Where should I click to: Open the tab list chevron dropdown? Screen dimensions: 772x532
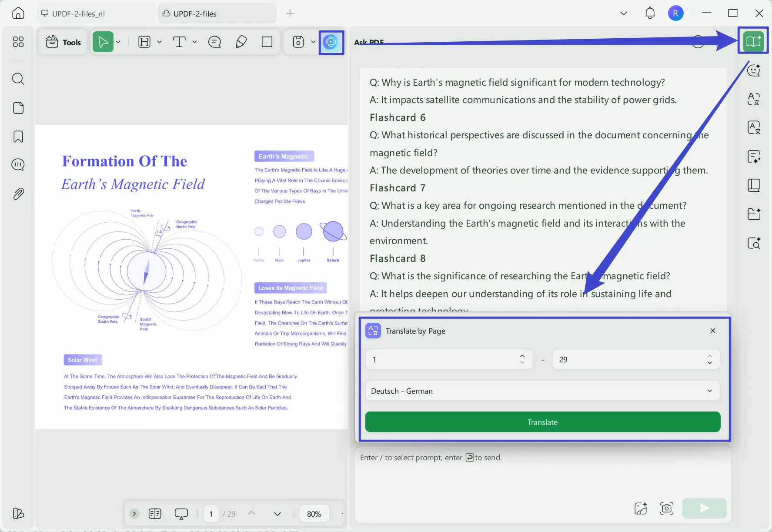[623, 13]
